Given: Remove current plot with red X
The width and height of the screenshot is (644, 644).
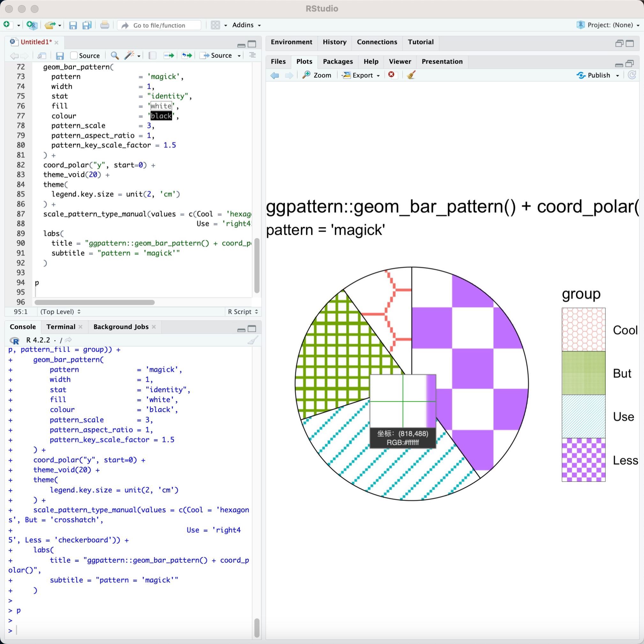Looking at the screenshot, I should 391,75.
